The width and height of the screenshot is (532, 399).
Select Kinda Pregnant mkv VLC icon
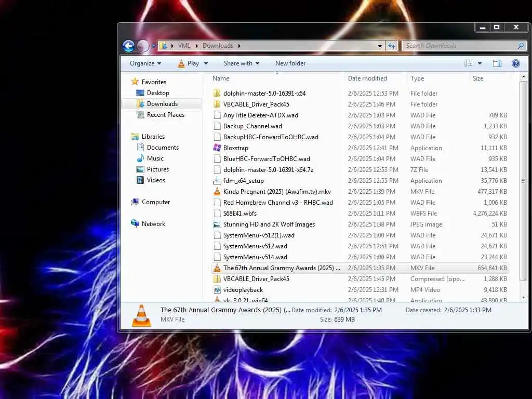pyautogui.click(x=217, y=191)
